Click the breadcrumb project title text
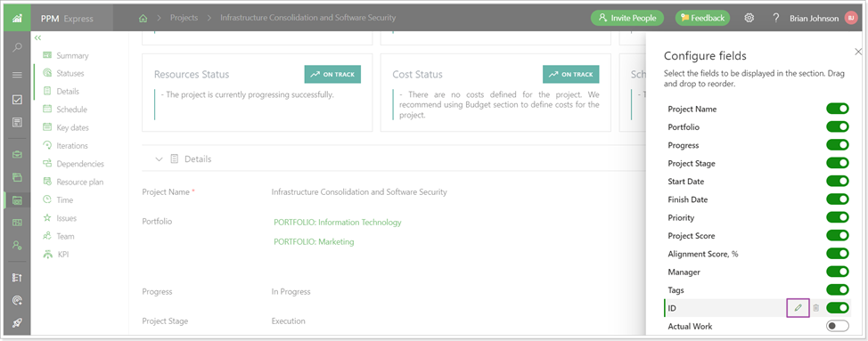Image resolution: width=868 pixels, height=341 pixels. (308, 18)
